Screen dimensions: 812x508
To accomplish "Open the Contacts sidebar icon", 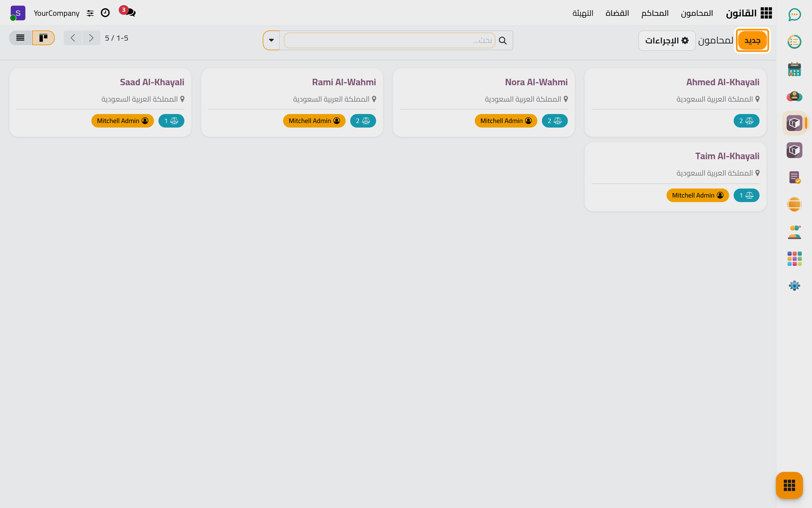I will 794,97.
